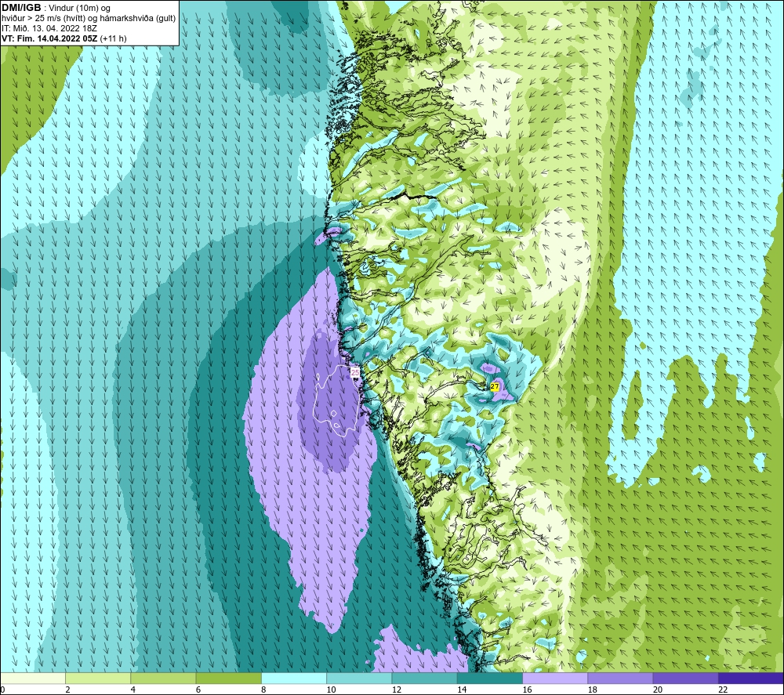Click the 14–16 m/s dark teal legend swatch
784x695 pixels.
coord(489,679)
